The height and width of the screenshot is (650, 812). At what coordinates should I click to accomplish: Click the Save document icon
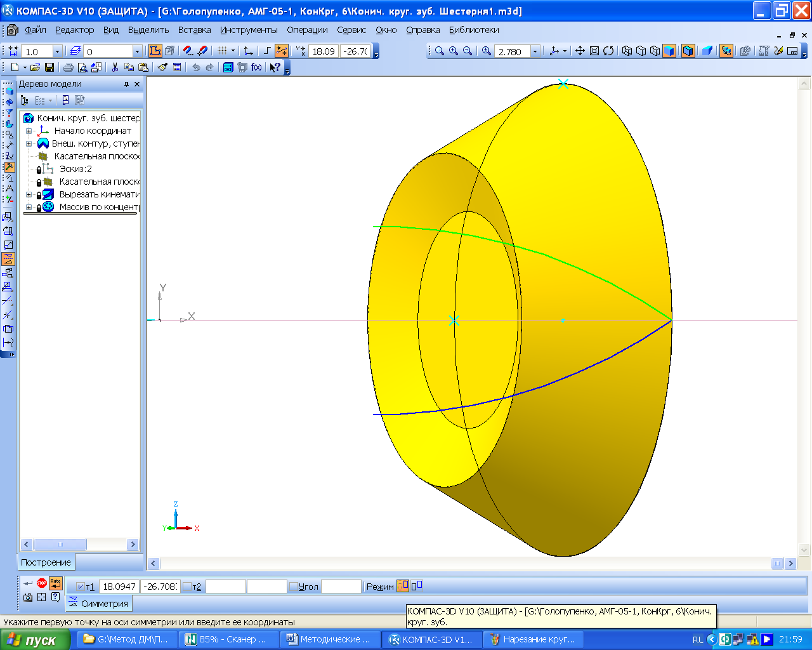49,67
